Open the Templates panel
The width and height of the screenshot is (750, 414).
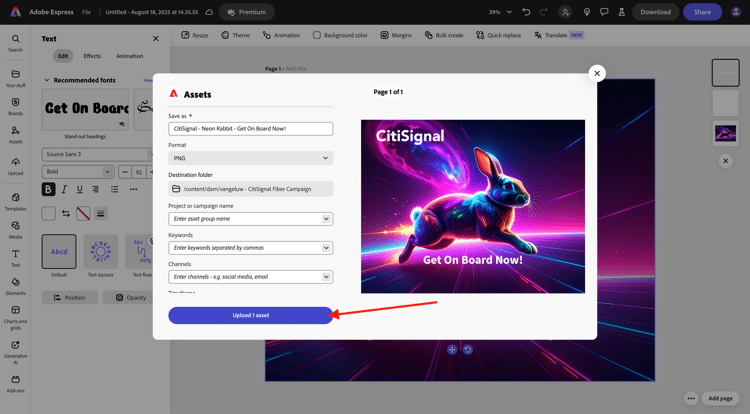(x=15, y=201)
